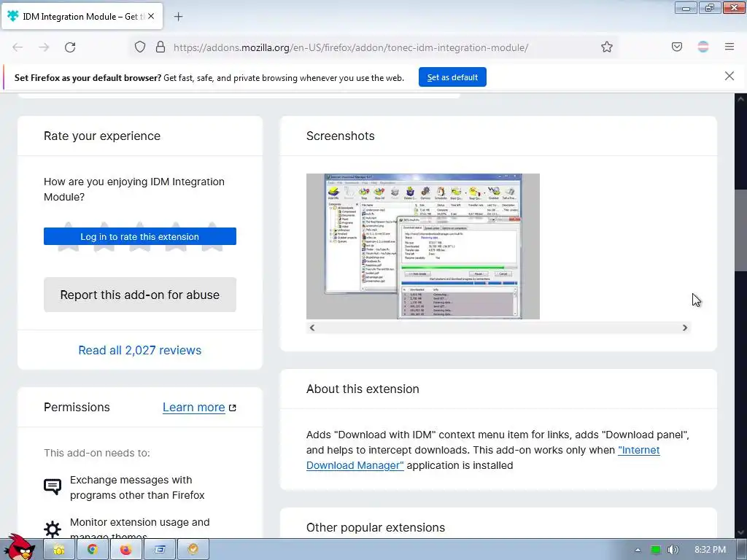Open Firefox hamburger application menu
The width and height of the screenshot is (747, 560).
pos(729,47)
